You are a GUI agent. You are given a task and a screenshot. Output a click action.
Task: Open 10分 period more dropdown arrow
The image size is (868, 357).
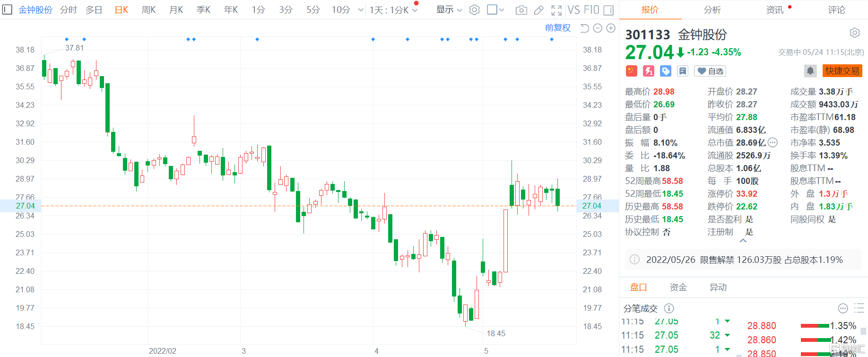click(x=361, y=10)
